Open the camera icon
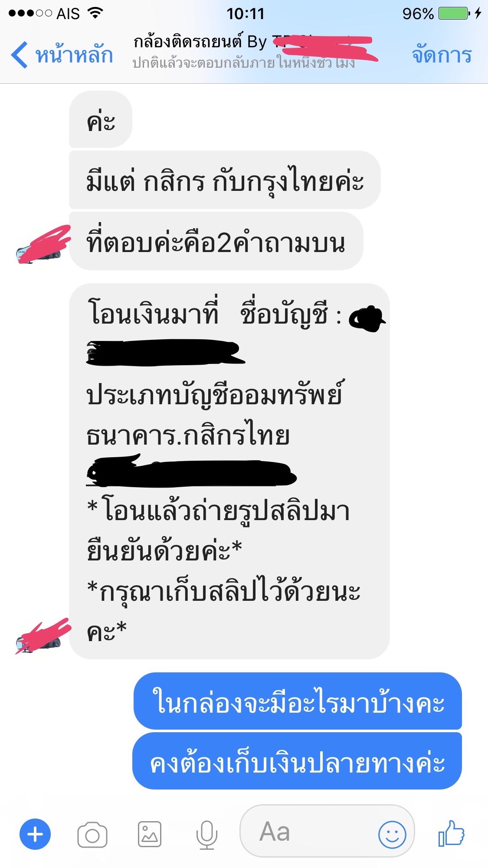This screenshot has width=488, height=868. tap(92, 834)
